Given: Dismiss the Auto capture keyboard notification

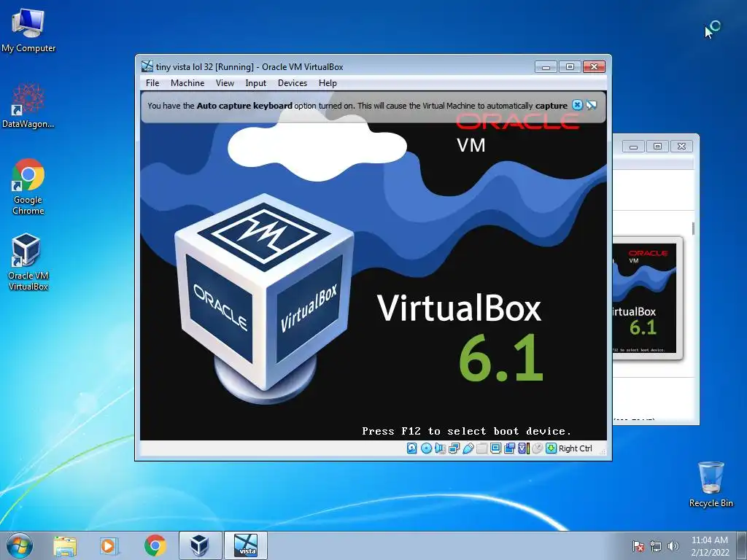Looking at the screenshot, I should tap(577, 105).
